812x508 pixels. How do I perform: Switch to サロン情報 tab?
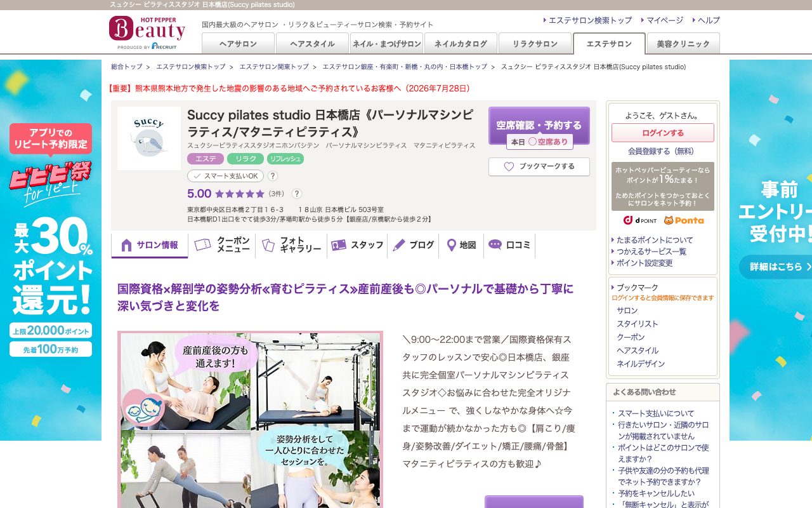[x=150, y=246]
